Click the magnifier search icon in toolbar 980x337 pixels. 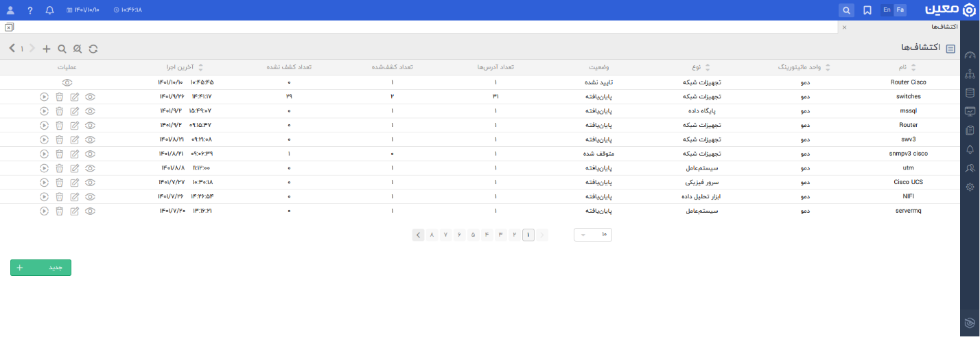coord(62,49)
